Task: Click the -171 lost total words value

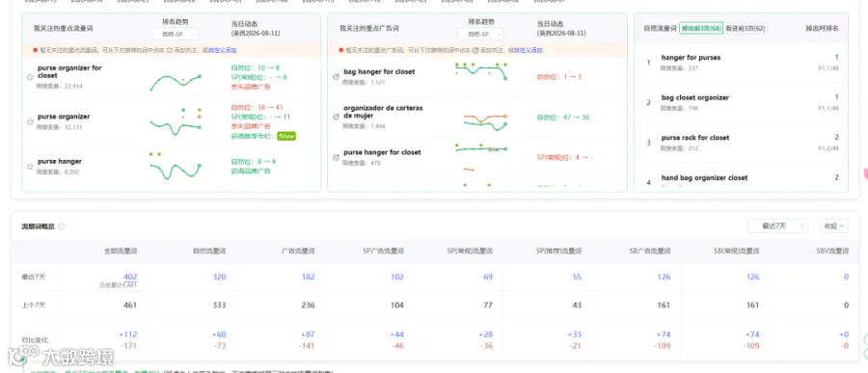Action: click(x=128, y=346)
